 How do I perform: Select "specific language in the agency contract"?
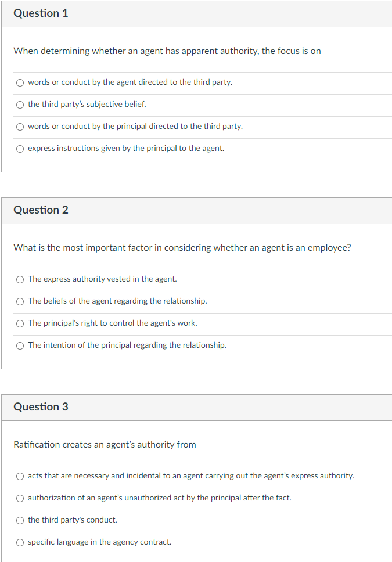tap(20, 542)
